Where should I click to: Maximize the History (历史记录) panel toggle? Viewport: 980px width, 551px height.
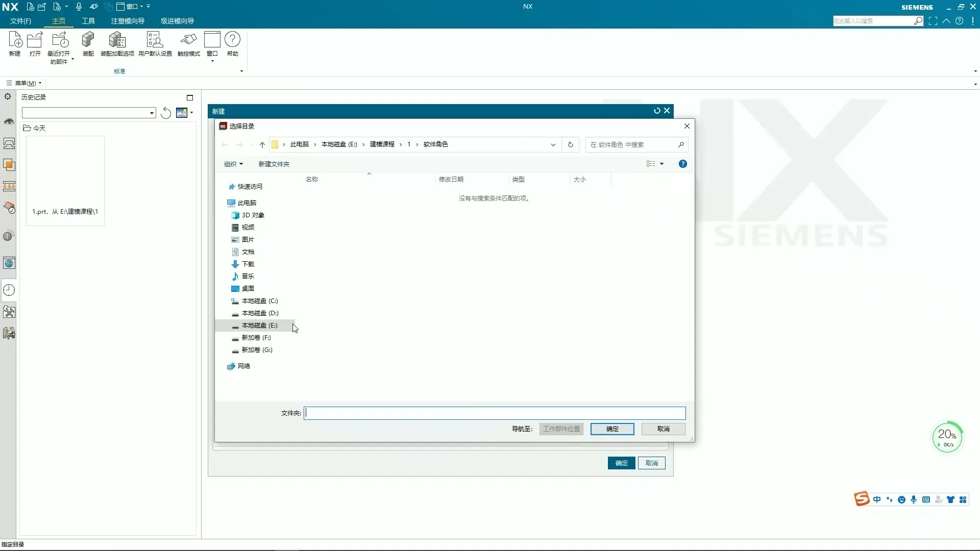(x=190, y=97)
